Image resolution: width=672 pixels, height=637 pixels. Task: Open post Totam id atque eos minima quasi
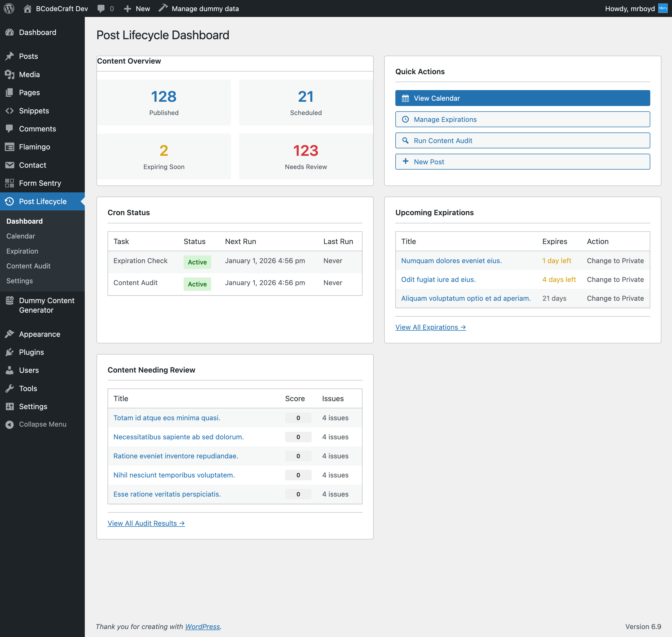167,418
